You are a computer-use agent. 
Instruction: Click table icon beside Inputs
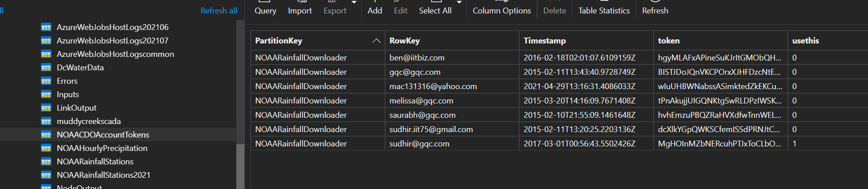pos(46,94)
